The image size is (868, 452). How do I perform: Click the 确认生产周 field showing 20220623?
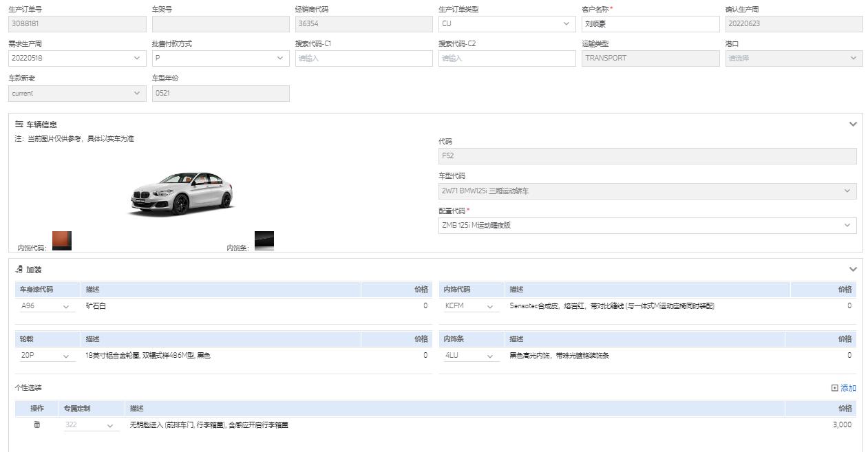794,23
